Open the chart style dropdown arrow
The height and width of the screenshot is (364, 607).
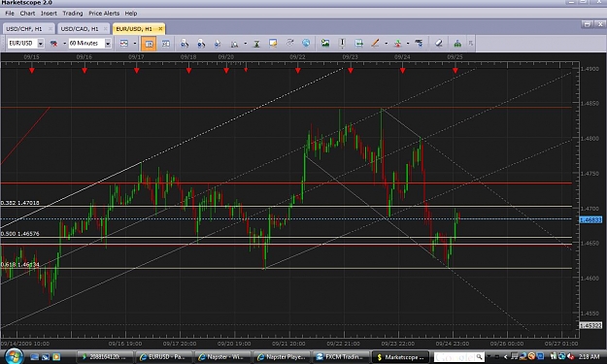tap(135, 44)
